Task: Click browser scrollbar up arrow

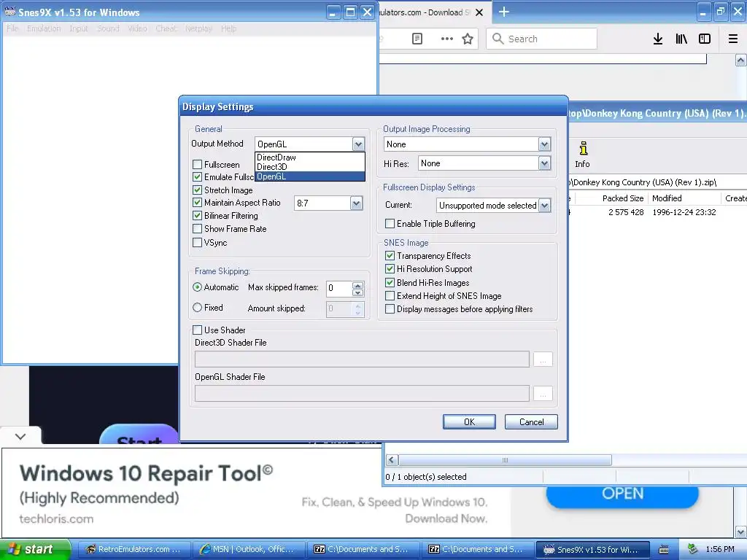Action: tap(740, 61)
